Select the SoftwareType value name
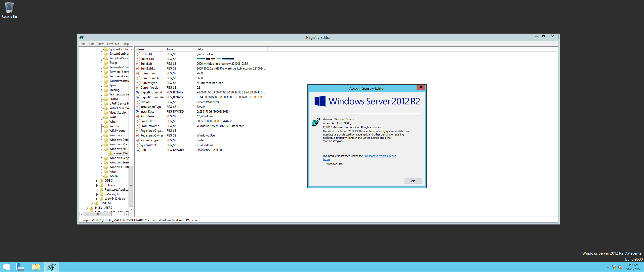 (x=149, y=140)
